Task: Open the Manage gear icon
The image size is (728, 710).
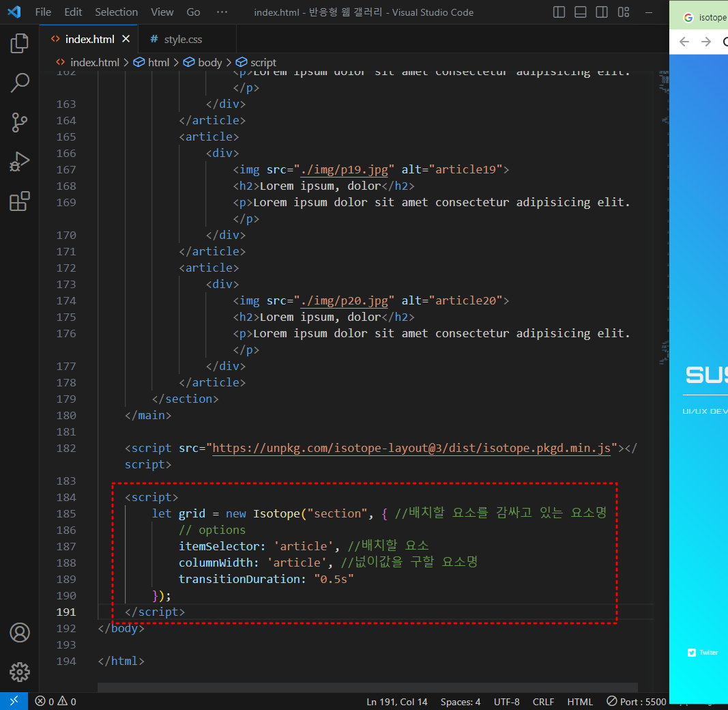Action: (20, 672)
